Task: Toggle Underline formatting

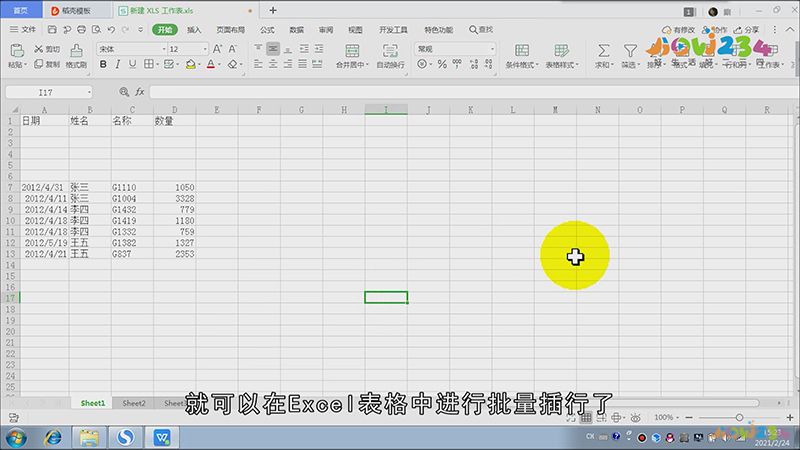Action: pos(133,64)
